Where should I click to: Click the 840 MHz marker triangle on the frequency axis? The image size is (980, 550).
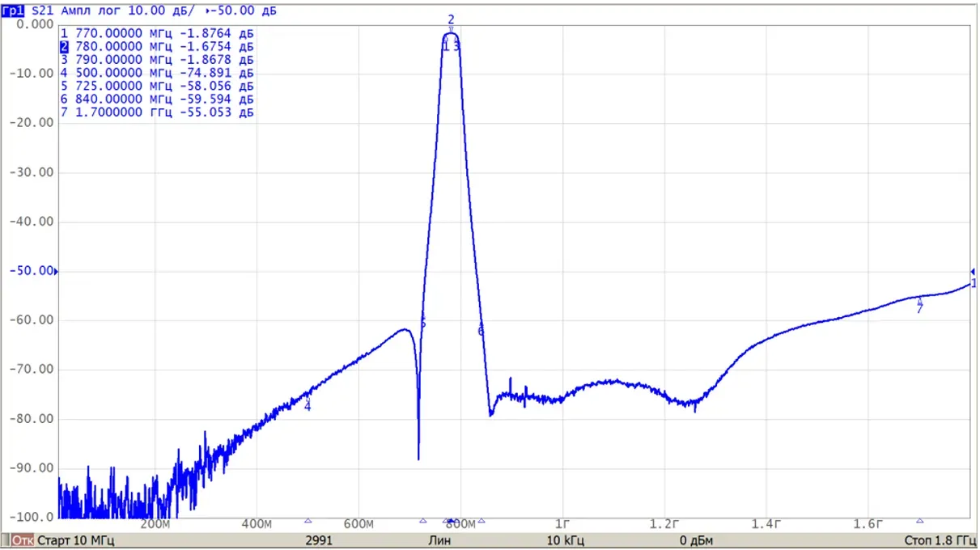[482, 521]
